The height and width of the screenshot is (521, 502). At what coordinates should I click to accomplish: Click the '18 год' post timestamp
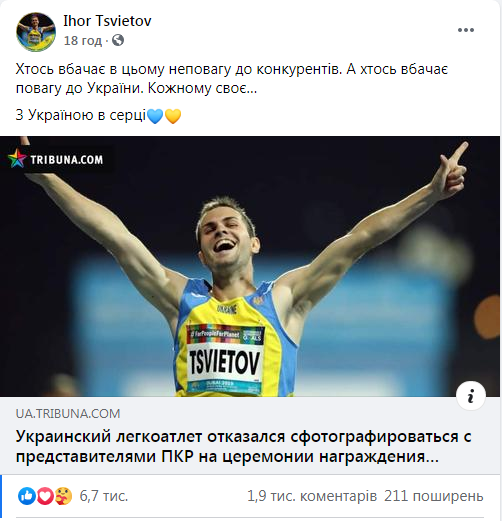83,41
